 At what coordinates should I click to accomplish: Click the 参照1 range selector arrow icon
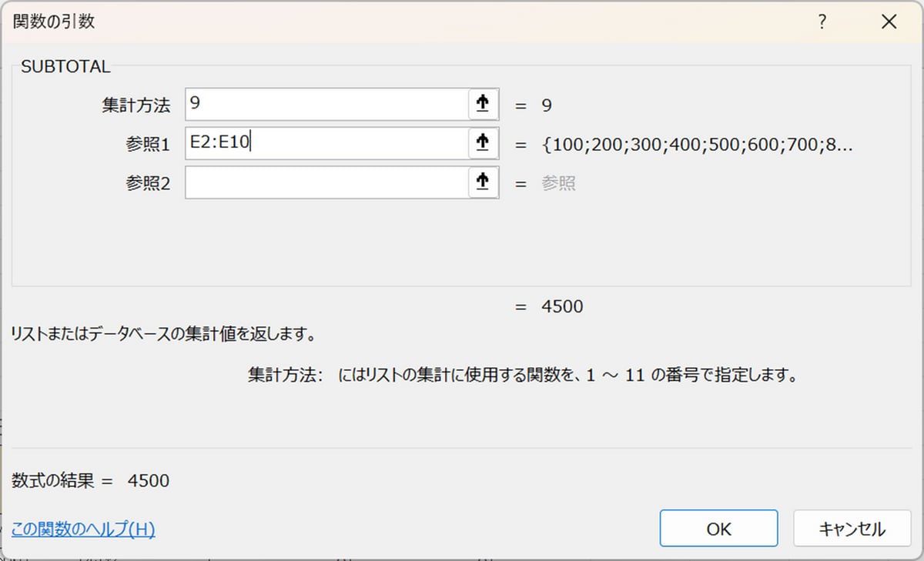click(483, 143)
